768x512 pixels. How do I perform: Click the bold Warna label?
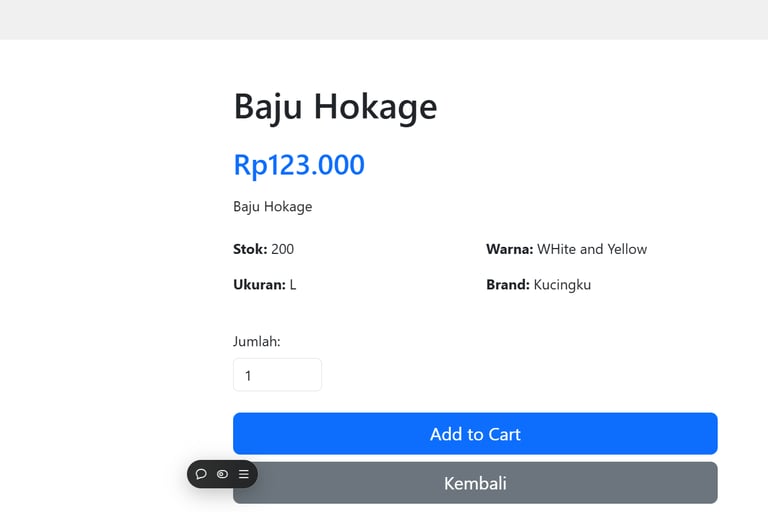point(509,249)
